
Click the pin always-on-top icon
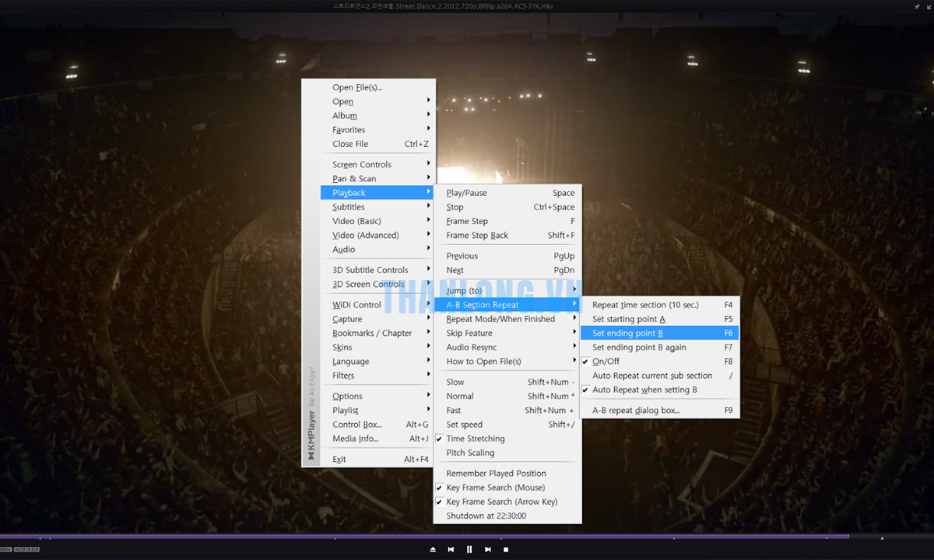pos(917,6)
